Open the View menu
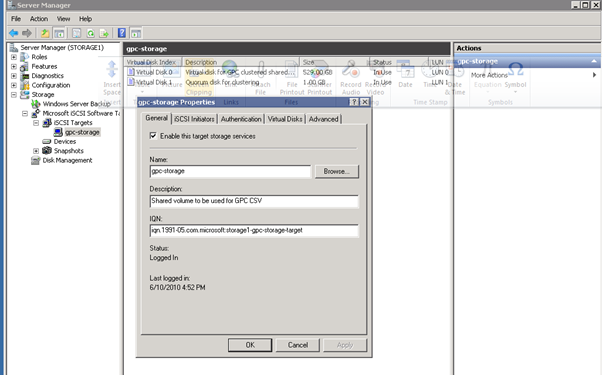 click(x=63, y=19)
